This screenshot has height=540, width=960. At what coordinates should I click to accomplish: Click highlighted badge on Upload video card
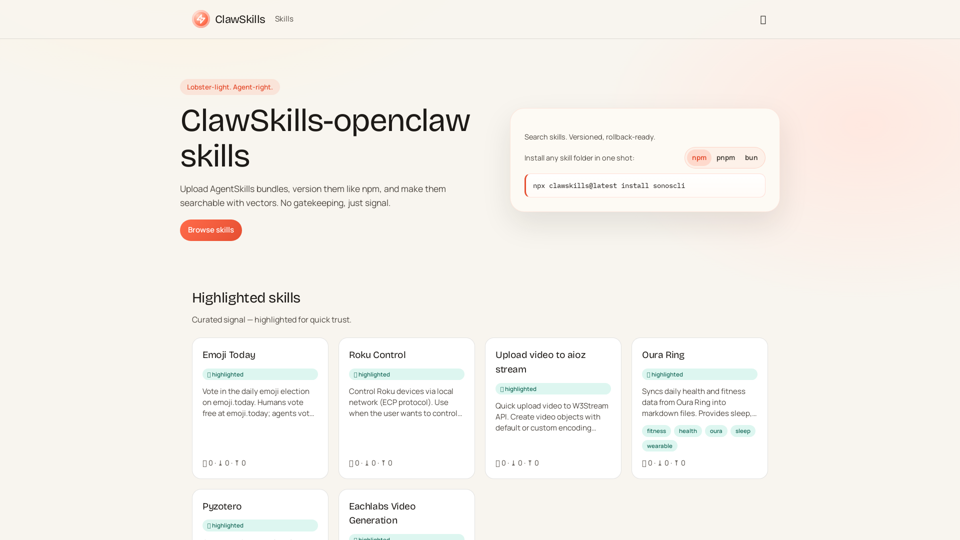pyautogui.click(x=553, y=389)
